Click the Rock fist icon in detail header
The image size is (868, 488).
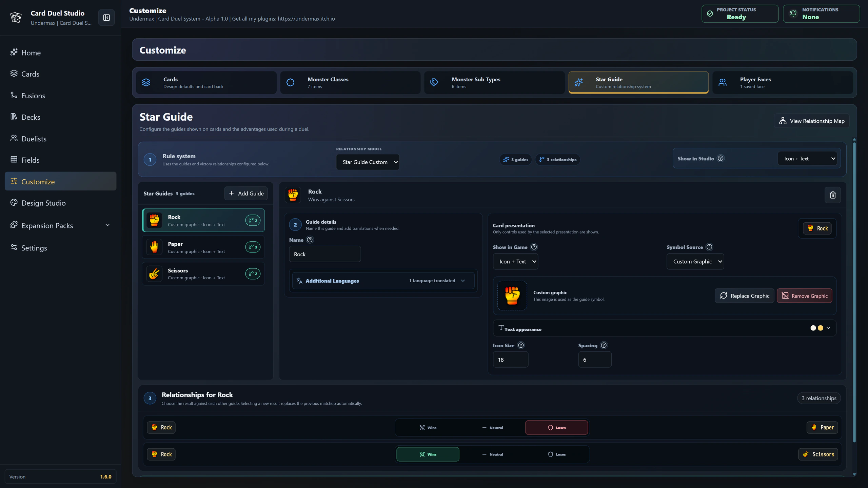(x=293, y=195)
